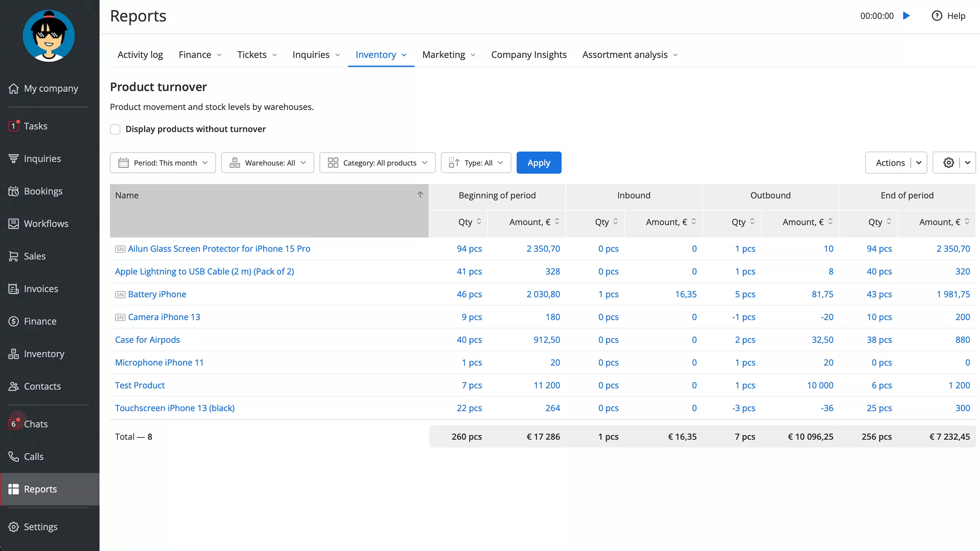Viewport: 980px width, 551px height.
Task: Switch to the Company Insights tab
Action: 529,55
